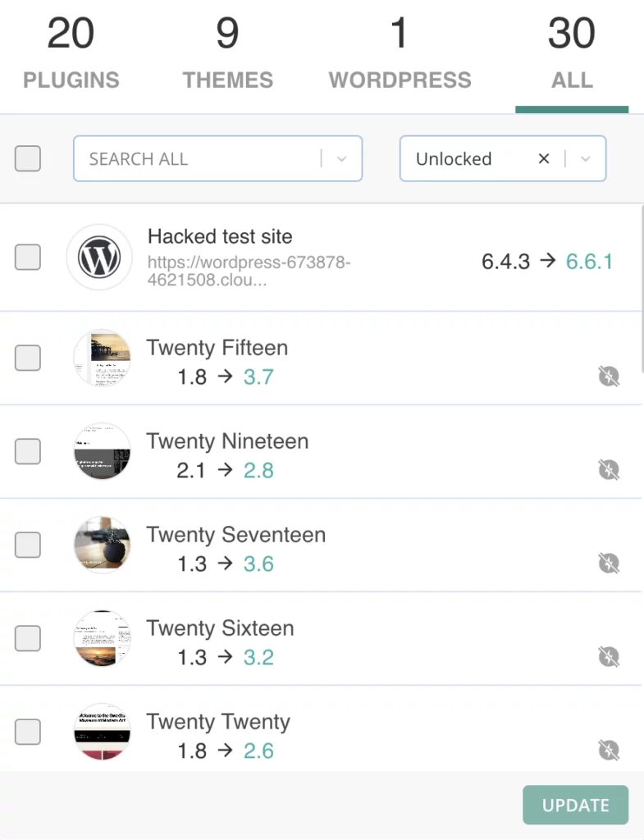The image size is (644, 840).
Task: Select the Twenty Nineteen checkbox
Action: coord(28,451)
